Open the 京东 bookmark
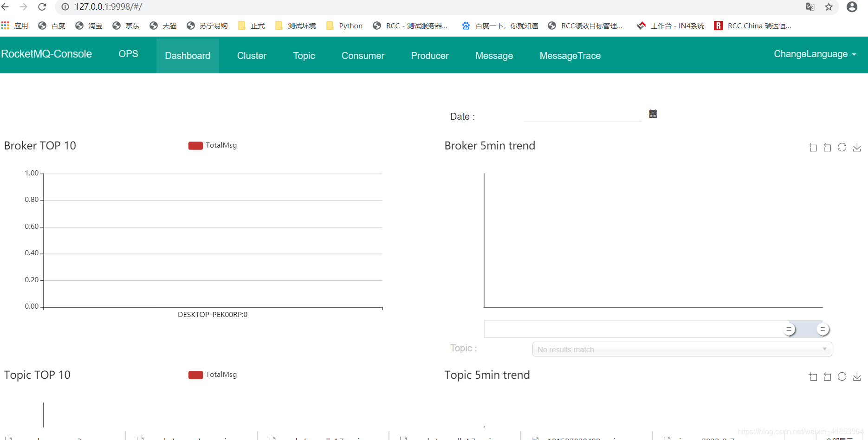The image size is (868, 440). [126, 26]
